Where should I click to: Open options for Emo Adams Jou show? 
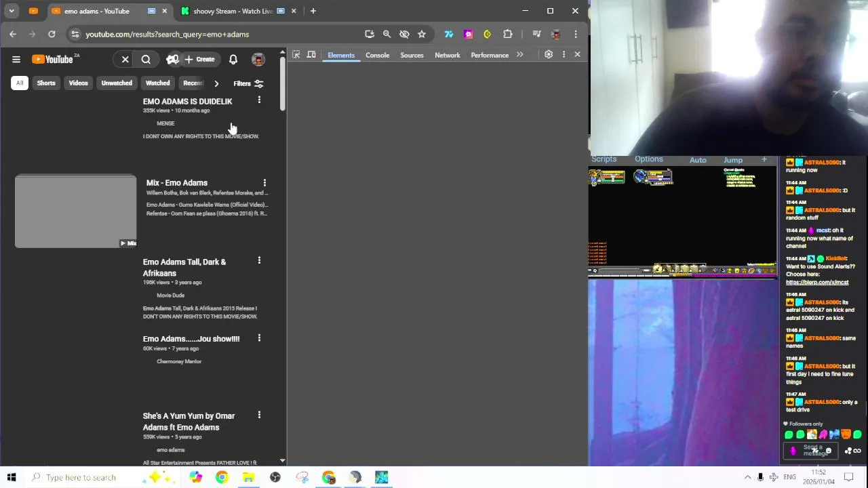pos(259,338)
